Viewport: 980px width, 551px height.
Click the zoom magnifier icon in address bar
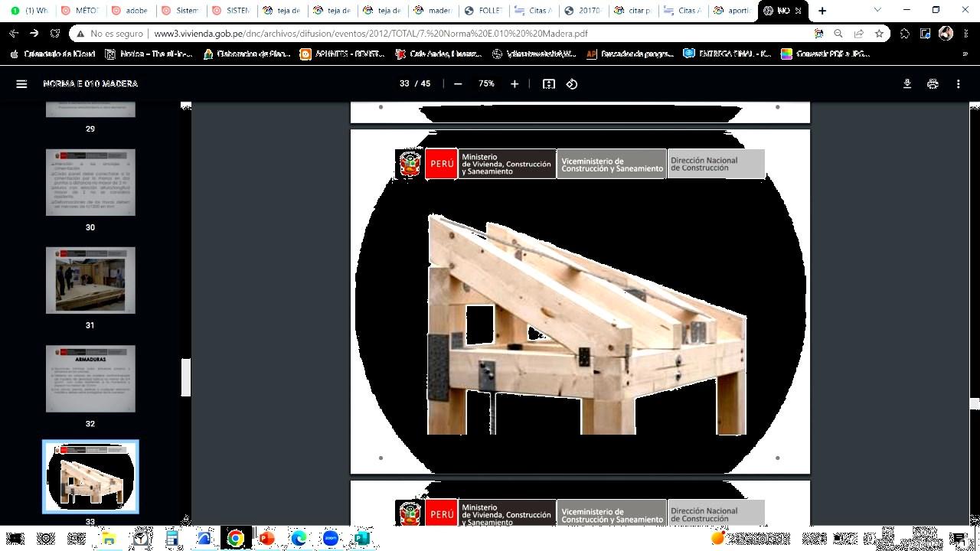click(838, 34)
